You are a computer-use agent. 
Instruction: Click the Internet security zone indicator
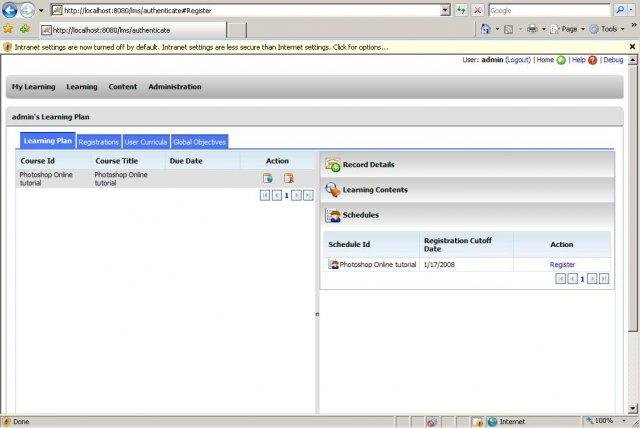coord(506,421)
